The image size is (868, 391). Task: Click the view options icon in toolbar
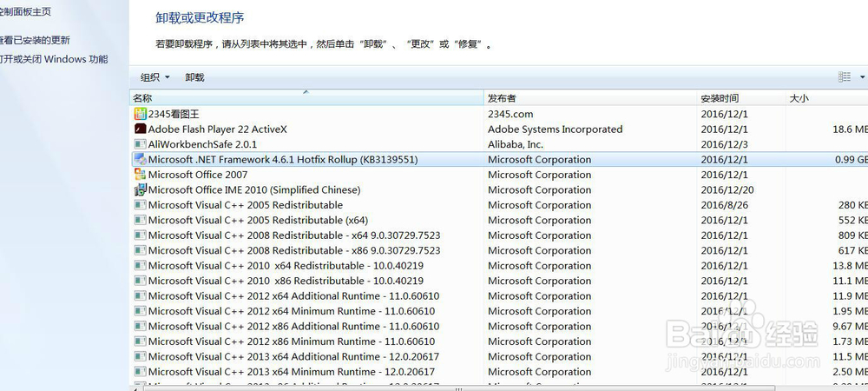pyautogui.click(x=845, y=77)
